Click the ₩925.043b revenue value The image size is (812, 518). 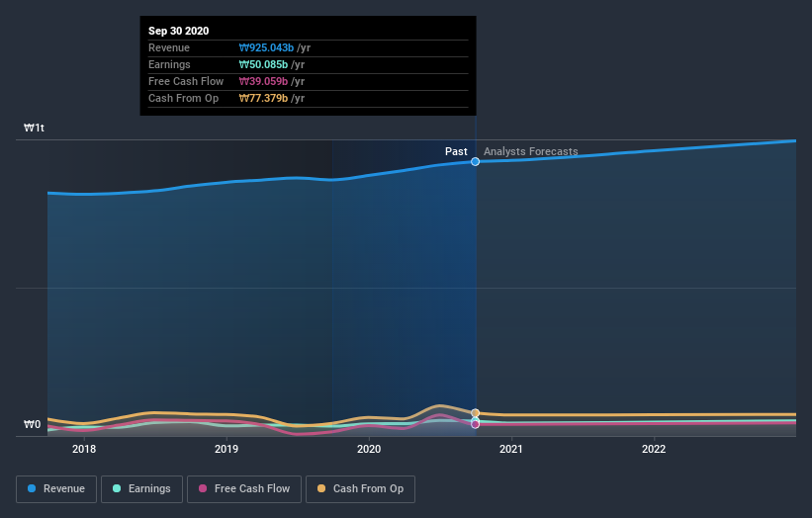[x=266, y=47]
